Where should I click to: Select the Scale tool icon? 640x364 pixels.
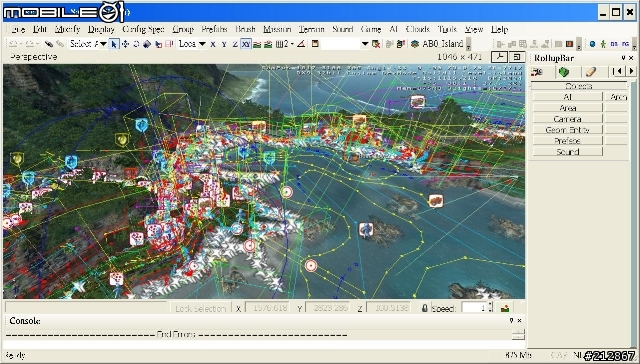point(147,44)
